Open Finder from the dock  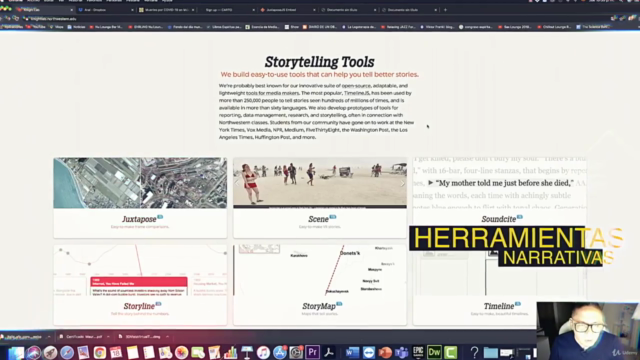[x=16, y=353]
